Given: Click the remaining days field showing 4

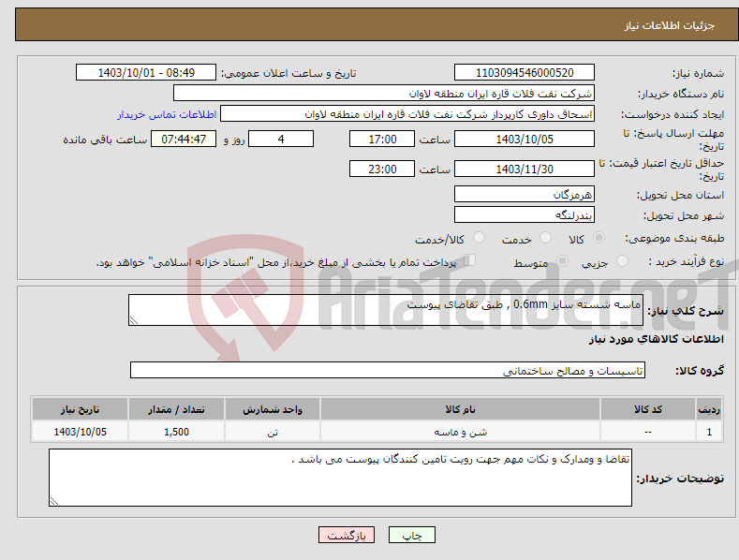Looking at the screenshot, I should pos(281,139).
